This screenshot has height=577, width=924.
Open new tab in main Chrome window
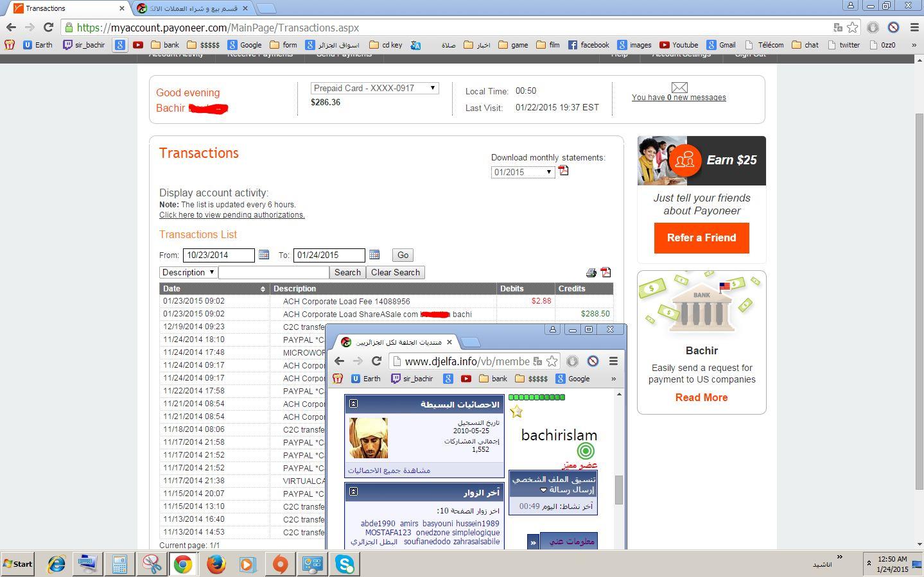(266, 8)
